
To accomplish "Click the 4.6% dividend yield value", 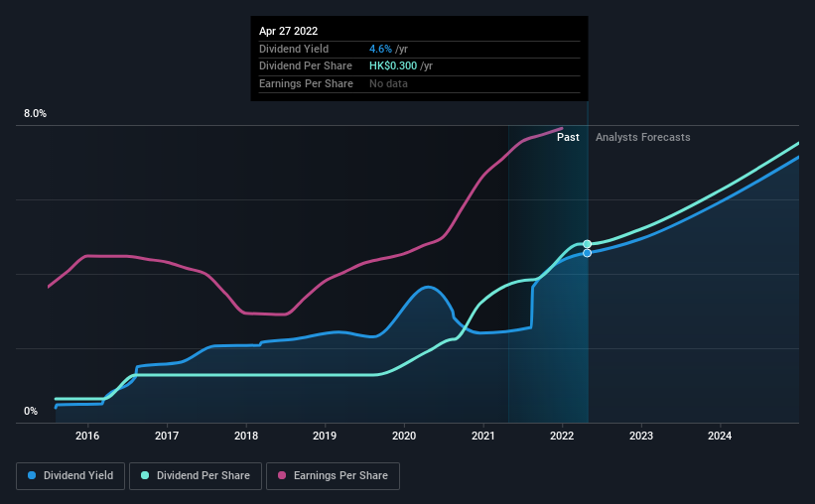I will point(380,49).
